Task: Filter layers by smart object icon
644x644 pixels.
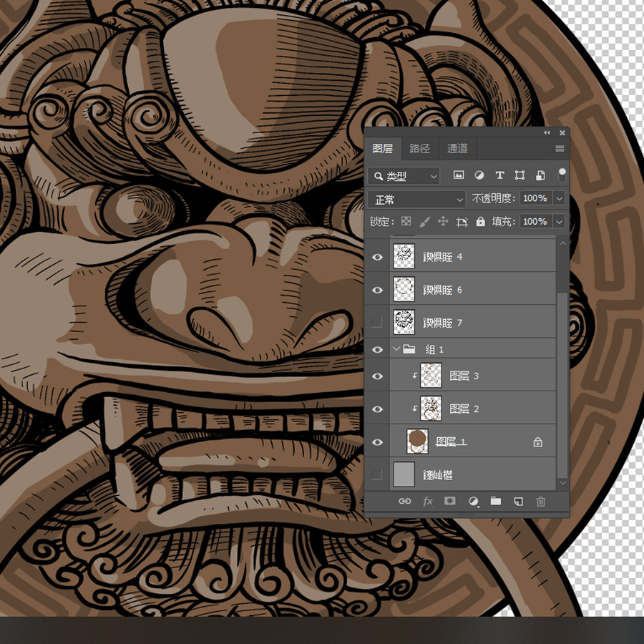Action: [540, 175]
